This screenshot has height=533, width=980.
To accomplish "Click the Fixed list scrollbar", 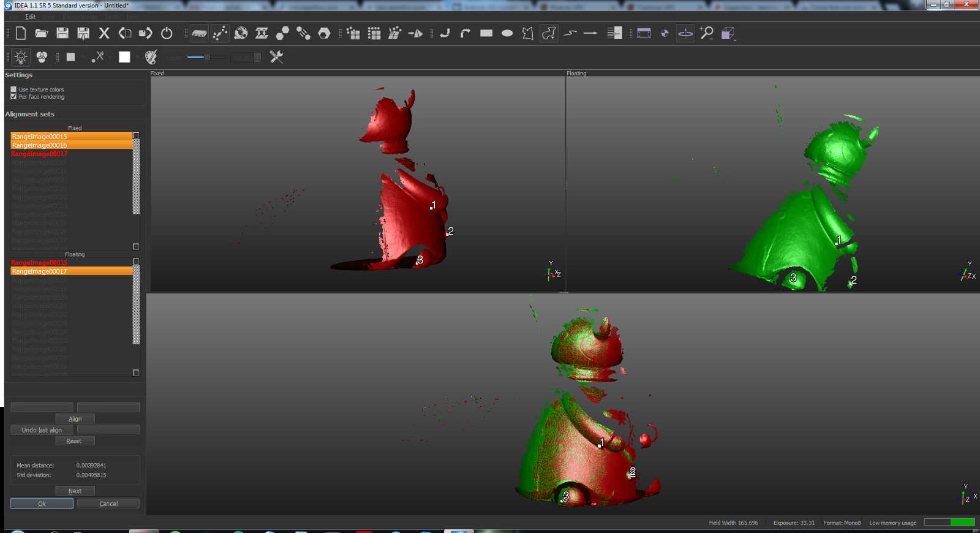I will click(x=136, y=177).
